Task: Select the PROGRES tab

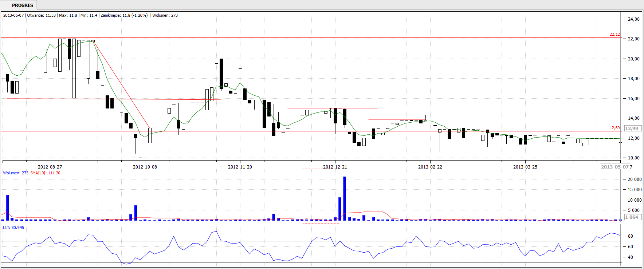Action: click(22, 5)
